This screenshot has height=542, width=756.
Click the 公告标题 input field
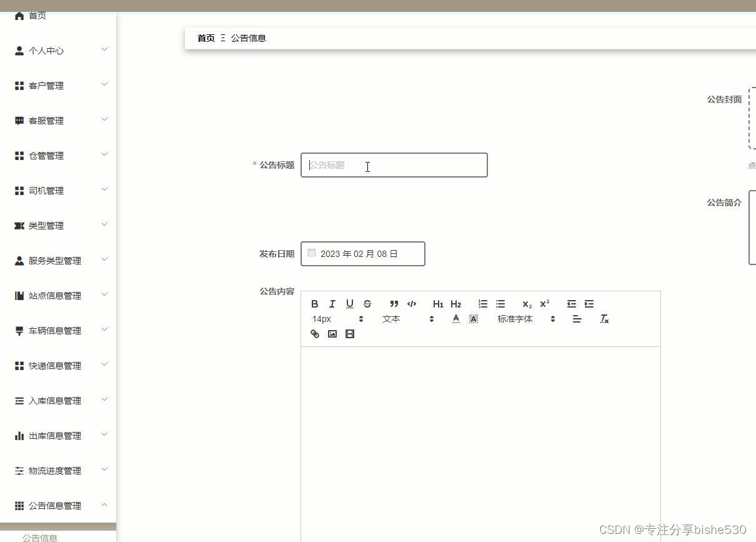[x=394, y=165]
